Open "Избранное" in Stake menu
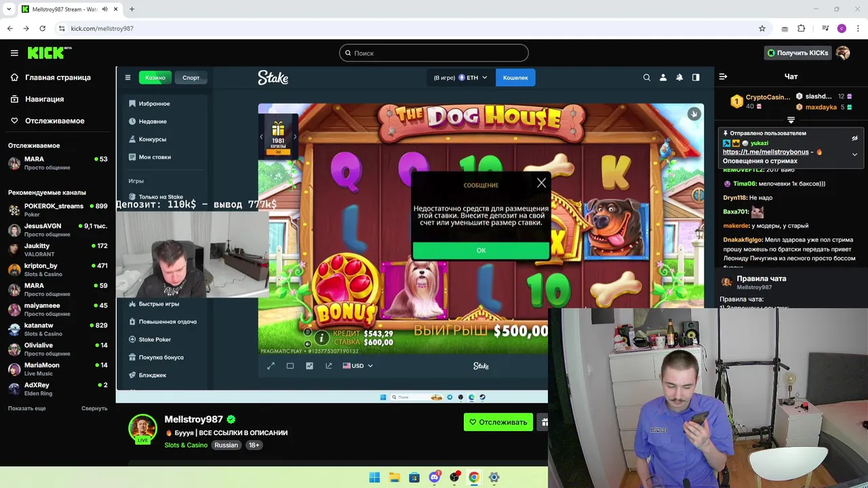This screenshot has width=868, height=488. (151, 104)
